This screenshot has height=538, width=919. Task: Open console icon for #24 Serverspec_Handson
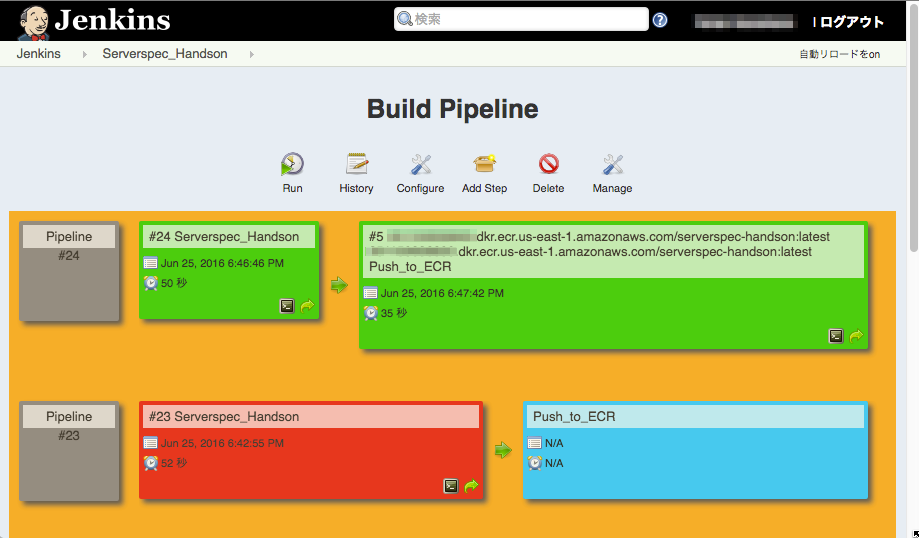287,306
